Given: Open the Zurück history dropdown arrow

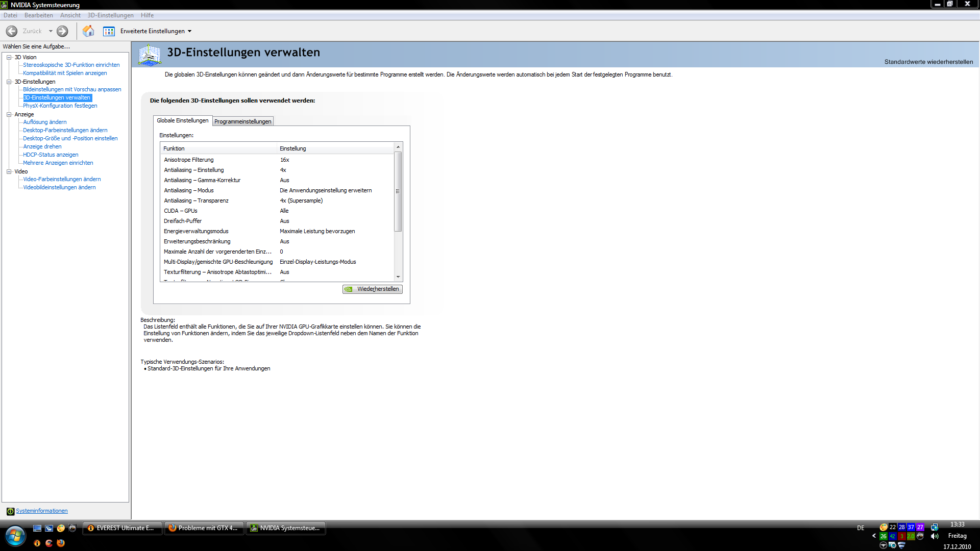Looking at the screenshot, I should pyautogui.click(x=51, y=31).
